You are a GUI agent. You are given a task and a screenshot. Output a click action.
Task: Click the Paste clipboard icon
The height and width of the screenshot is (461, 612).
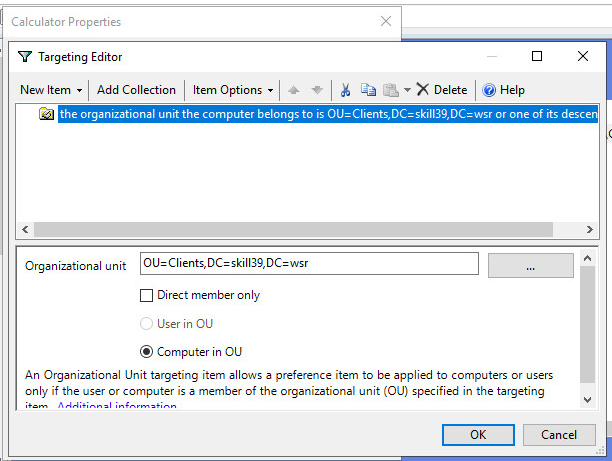[391, 90]
